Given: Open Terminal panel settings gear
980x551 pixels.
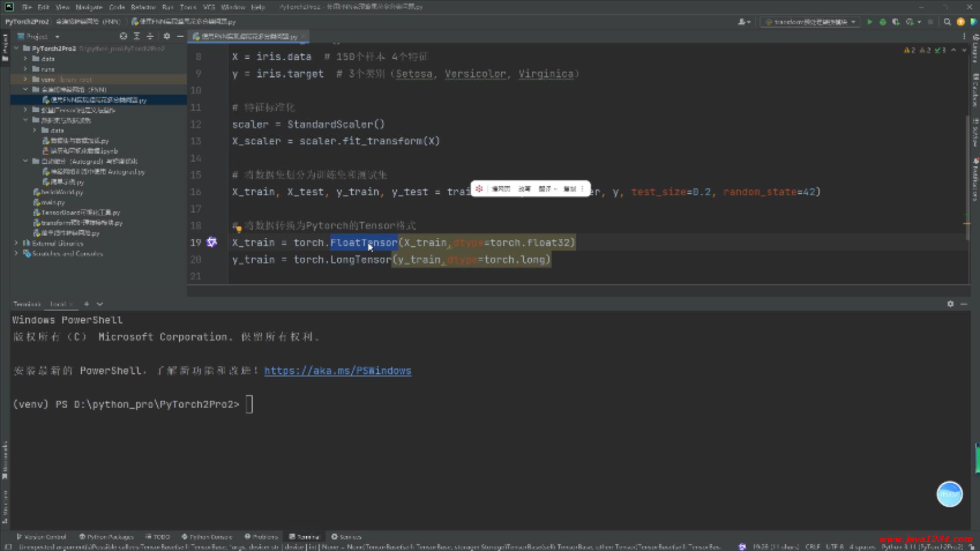Looking at the screenshot, I should coord(950,304).
